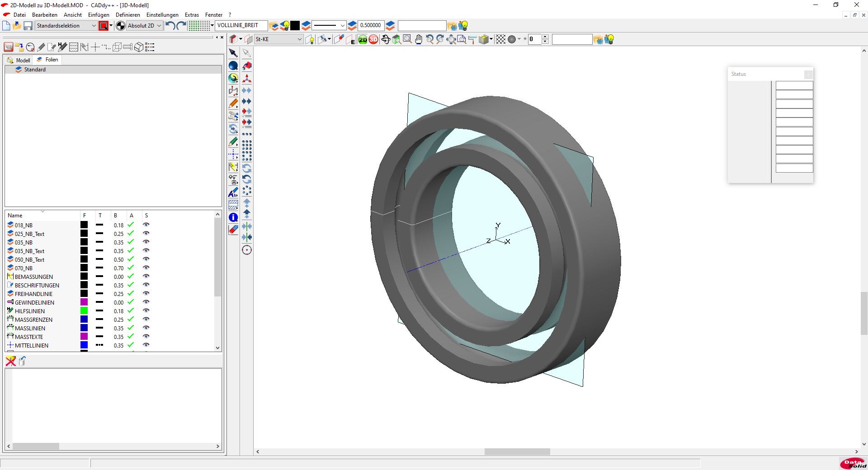Click the magenta color swatch of GEWINDELINIEN
The image size is (868, 470).
[84, 302]
